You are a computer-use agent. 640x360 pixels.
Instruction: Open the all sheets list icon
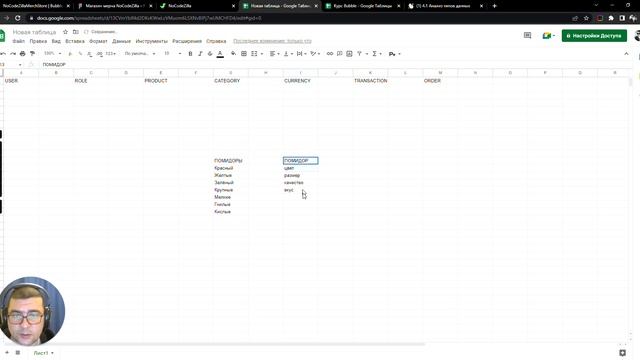click(x=18, y=353)
